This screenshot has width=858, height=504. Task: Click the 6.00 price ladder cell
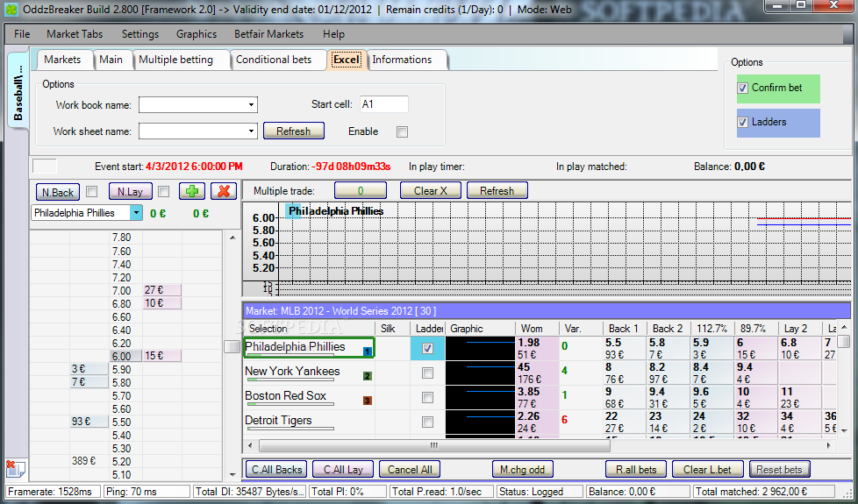coord(125,356)
